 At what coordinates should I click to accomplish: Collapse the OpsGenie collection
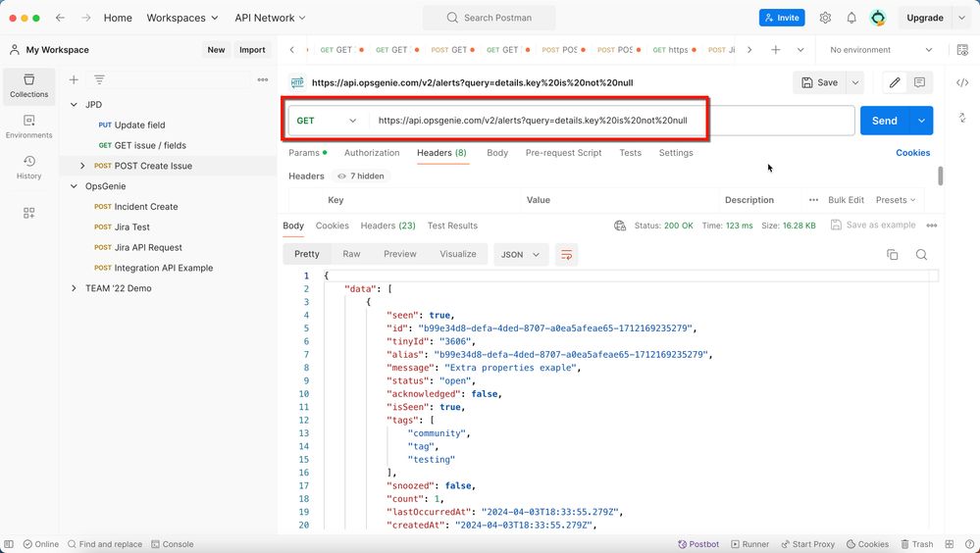(x=74, y=186)
